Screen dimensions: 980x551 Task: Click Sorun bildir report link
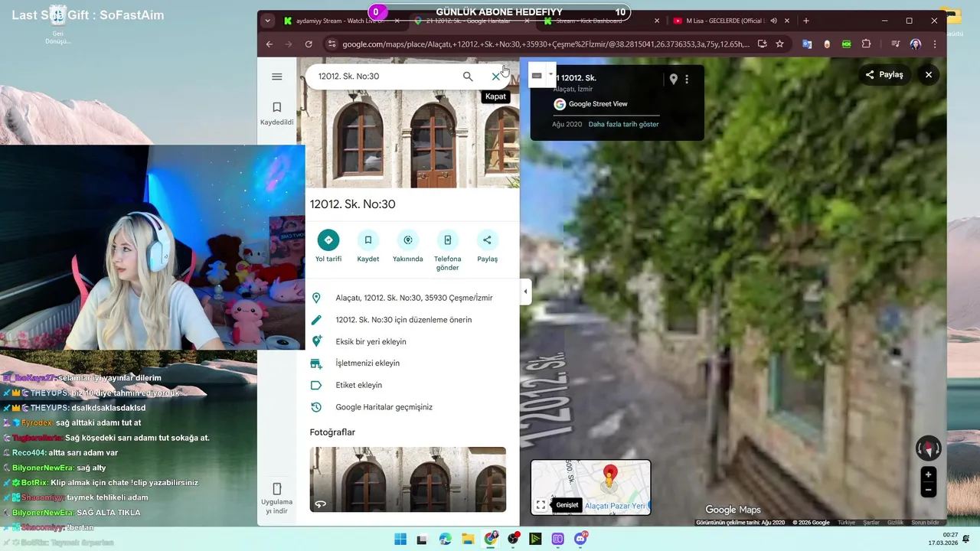pyautogui.click(x=925, y=523)
